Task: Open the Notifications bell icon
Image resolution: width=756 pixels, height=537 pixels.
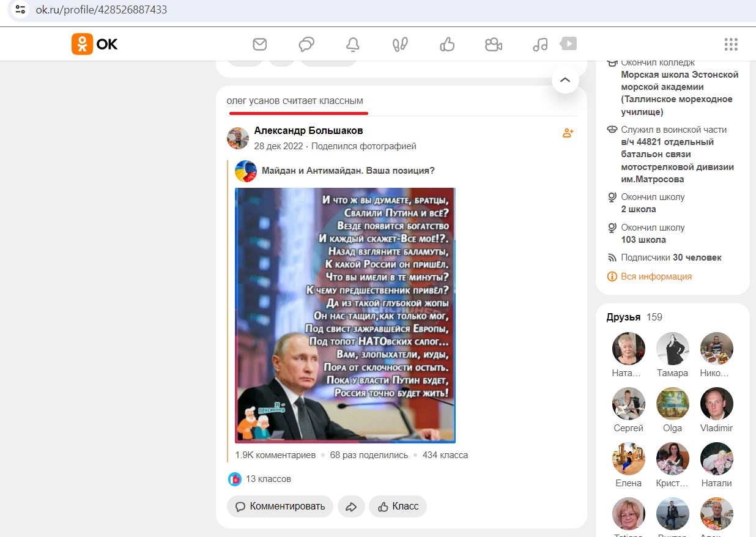Action: point(353,44)
